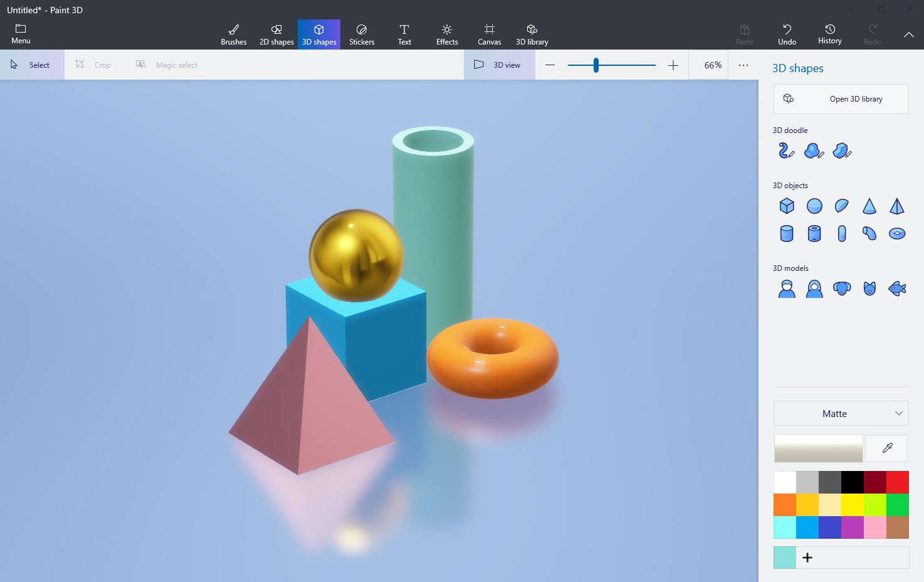The height and width of the screenshot is (582, 924).
Task: Click the Undo button
Action: click(x=787, y=34)
